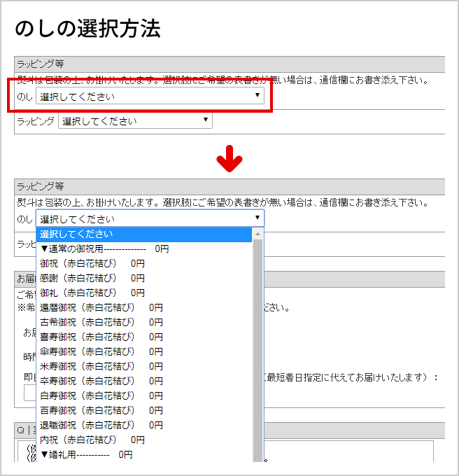Select 古希御祝（赤白花結び）option
Viewport: 459px width, 476px height.
pyautogui.click(x=144, y=322)
